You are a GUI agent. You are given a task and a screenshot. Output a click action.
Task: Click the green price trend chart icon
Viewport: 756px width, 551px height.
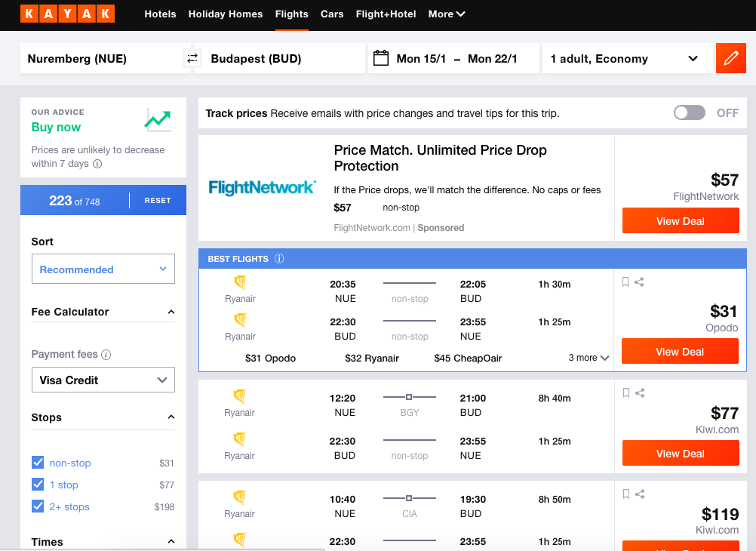[158, 120]
